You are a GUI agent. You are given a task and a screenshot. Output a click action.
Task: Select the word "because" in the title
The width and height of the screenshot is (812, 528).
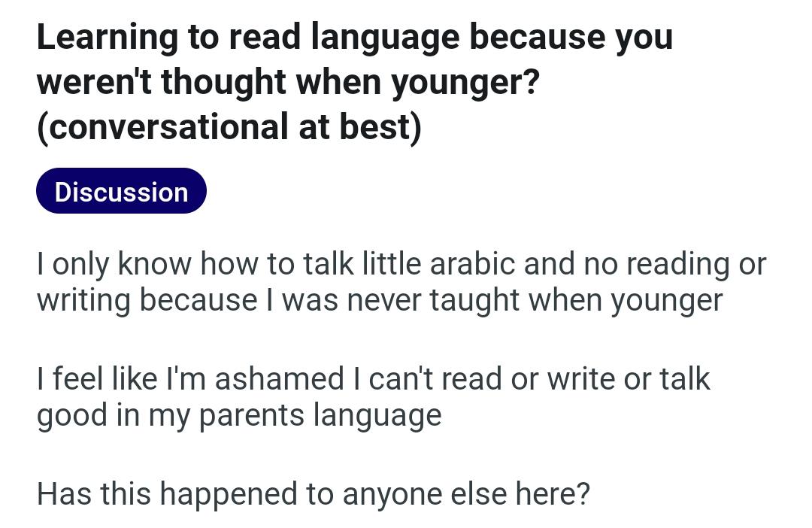(x=537, y=38)
